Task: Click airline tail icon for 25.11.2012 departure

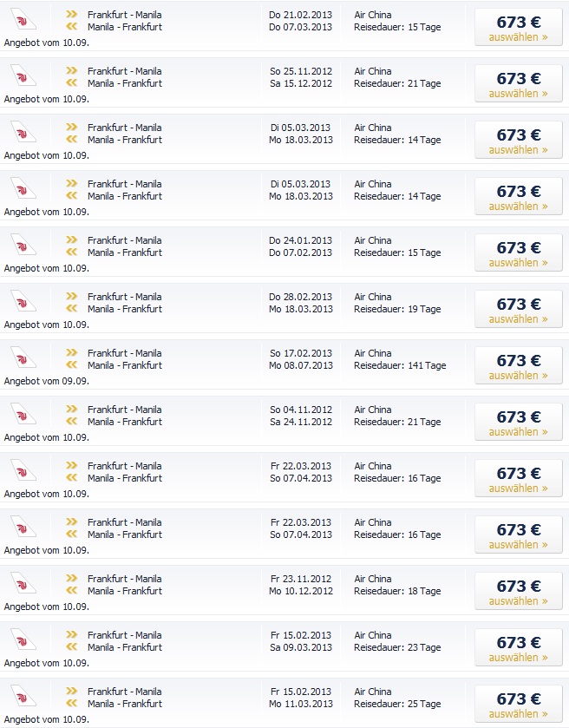Action: click(x=23, y=75)
